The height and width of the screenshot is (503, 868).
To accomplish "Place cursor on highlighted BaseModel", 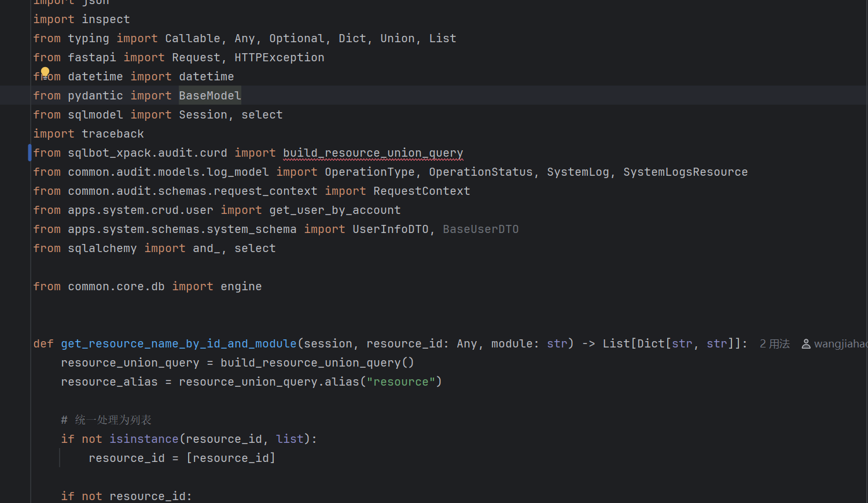I will pyautogui.click(x=209, y=96).
